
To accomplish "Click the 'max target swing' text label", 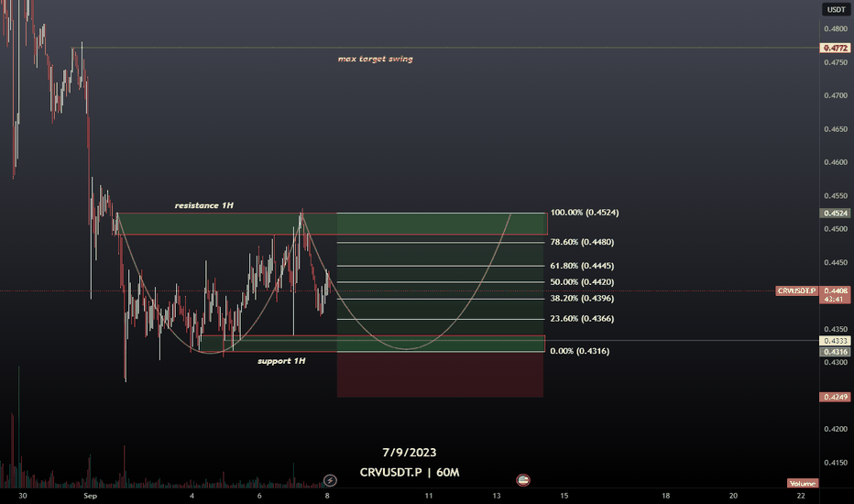I will click(x=376, y=59).
